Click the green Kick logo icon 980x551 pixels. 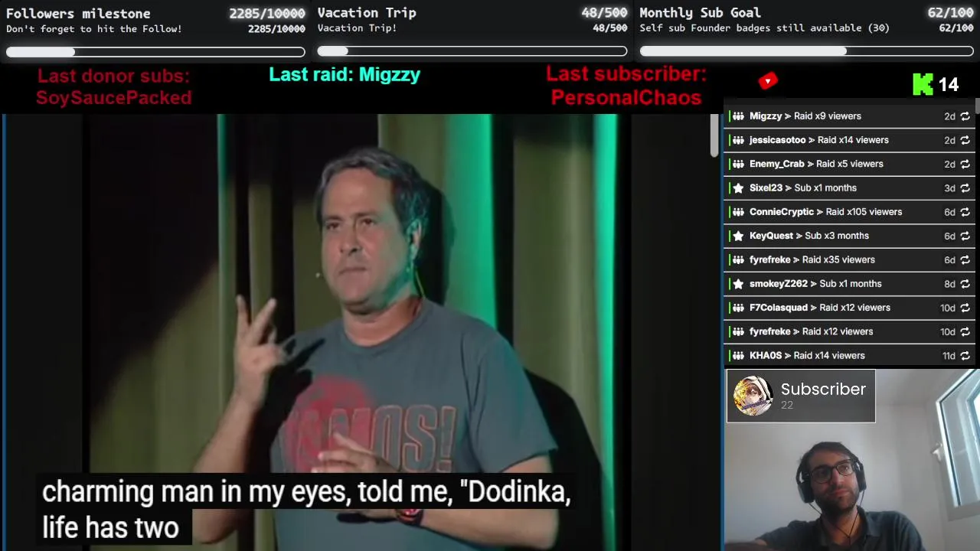click(923, 84)
